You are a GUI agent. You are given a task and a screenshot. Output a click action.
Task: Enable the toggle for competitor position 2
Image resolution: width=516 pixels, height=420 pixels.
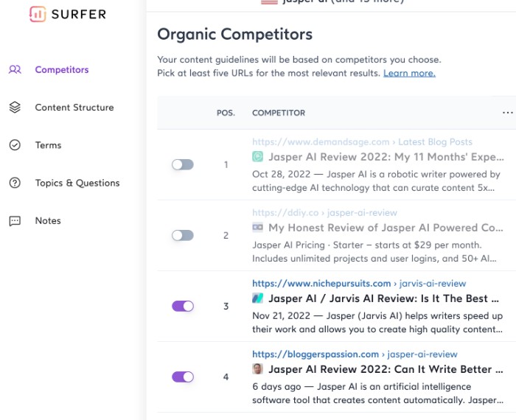[183, 235]
